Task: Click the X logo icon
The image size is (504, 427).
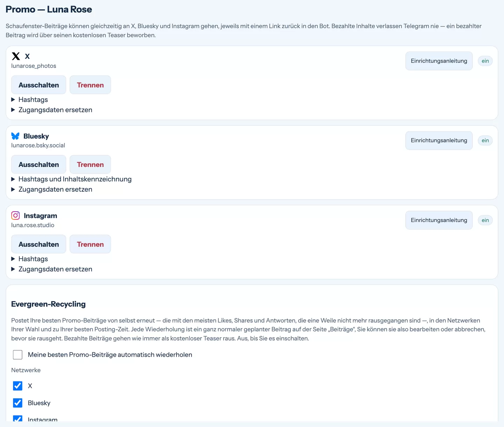Action: click(x=16, y=56)
